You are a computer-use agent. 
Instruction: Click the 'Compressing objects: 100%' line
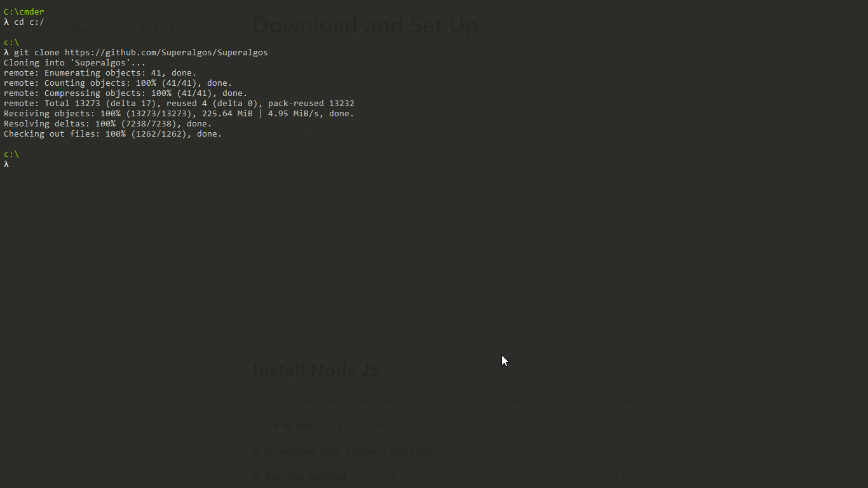[125, 93]
